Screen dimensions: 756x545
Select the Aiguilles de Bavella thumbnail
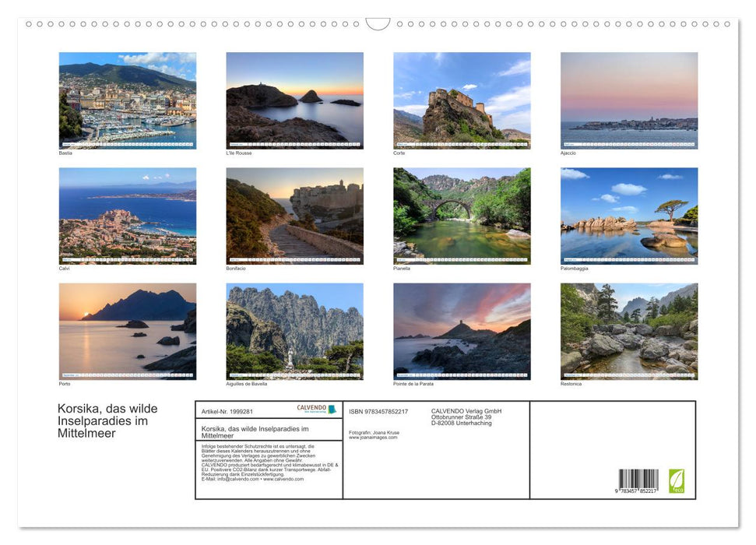[x=294, y=331]
